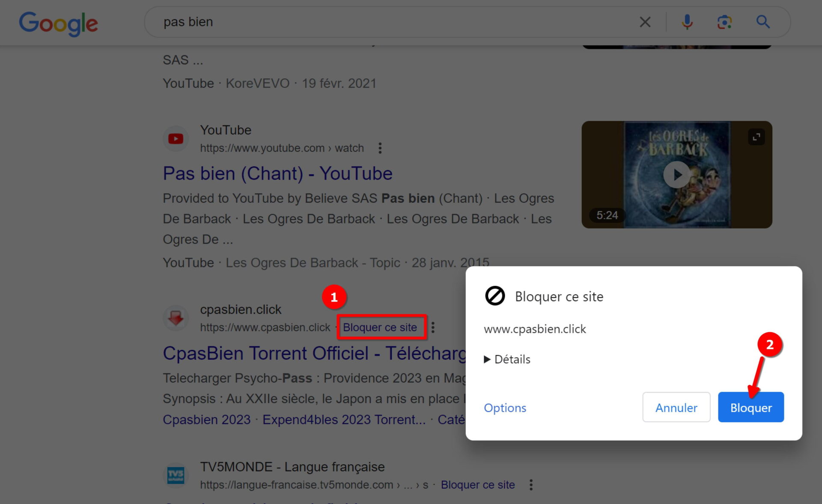
Task: Start a voice search with the microphone icon
Action: tap(687, 22)
